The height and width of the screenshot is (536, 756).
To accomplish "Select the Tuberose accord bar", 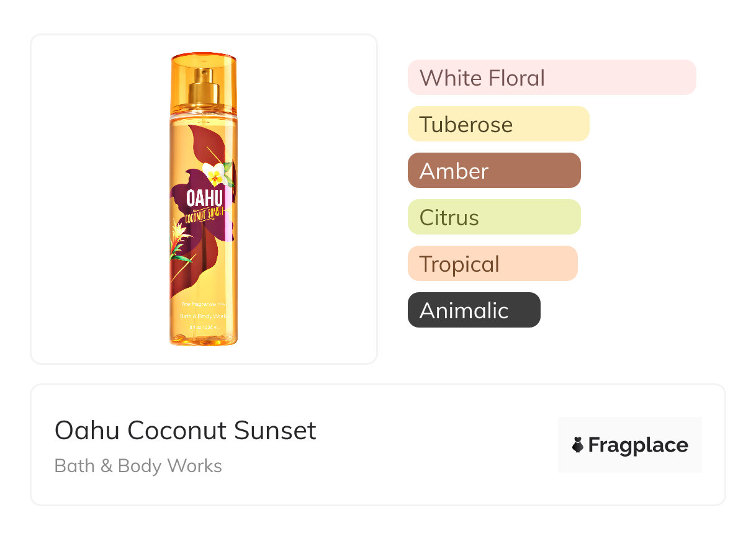I will point(498,124).
